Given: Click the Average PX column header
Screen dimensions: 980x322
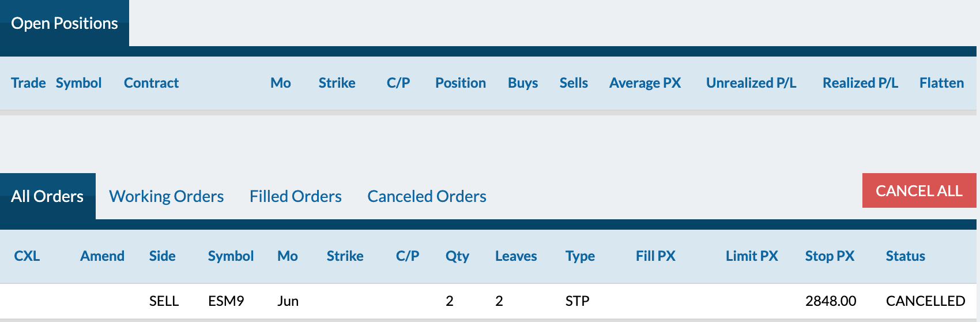Looking at the screenshot, I should [645, 83].
